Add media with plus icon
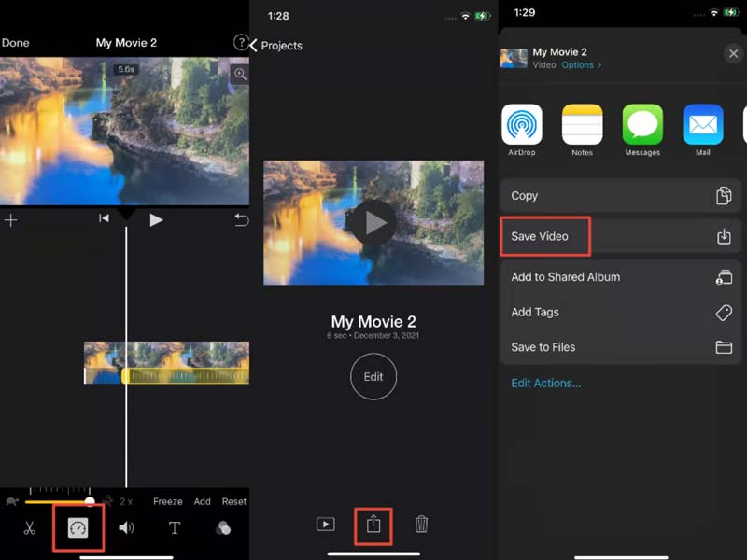 tap(10, 220)
